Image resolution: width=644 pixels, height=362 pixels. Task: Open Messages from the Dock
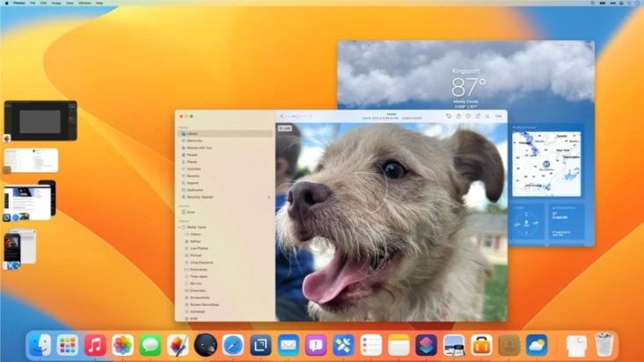[x=150, y=344]
